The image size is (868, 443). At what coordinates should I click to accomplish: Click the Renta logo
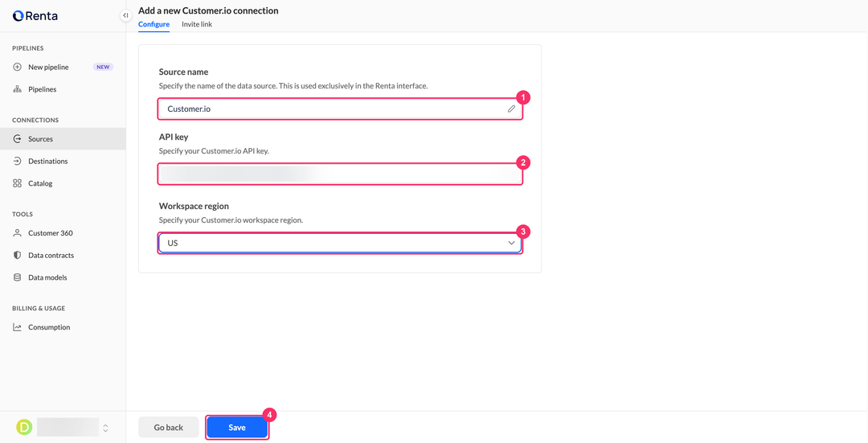pos(35,16)
